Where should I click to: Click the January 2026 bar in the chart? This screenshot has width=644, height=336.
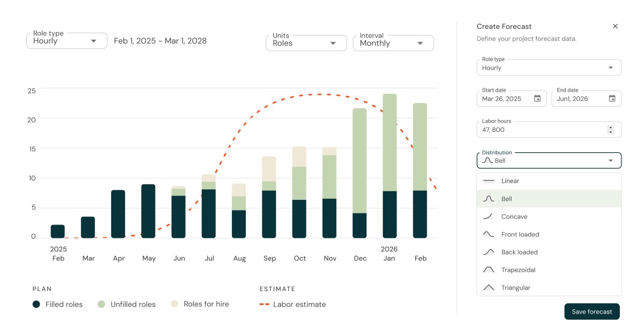[390, 166]
